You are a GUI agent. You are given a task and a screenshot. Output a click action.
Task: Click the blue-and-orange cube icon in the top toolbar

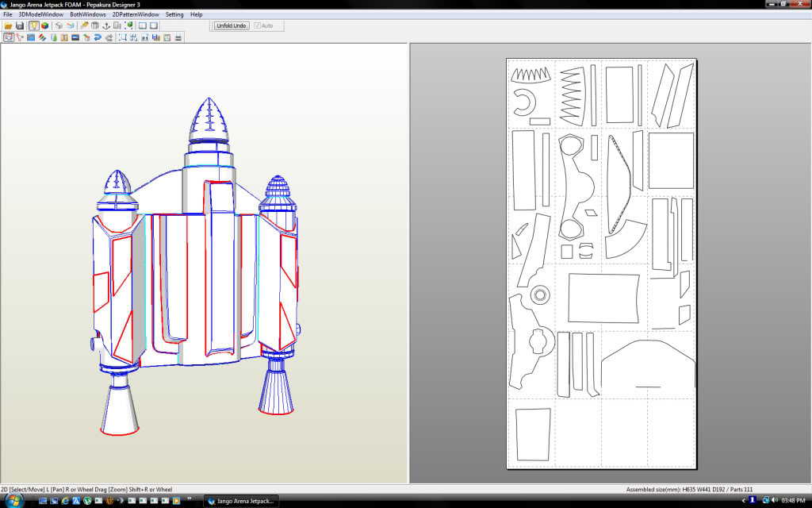71,25
